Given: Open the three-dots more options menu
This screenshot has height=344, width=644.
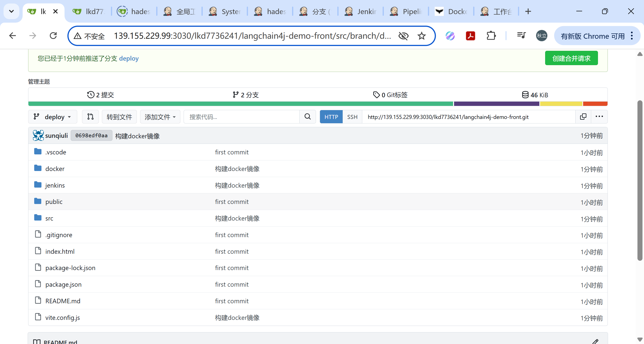Looking at the screenshot, I should tap(599, 116).
